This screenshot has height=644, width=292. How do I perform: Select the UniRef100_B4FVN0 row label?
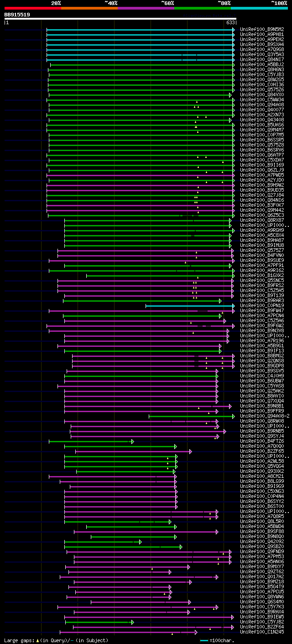click(x=263, y=256)
